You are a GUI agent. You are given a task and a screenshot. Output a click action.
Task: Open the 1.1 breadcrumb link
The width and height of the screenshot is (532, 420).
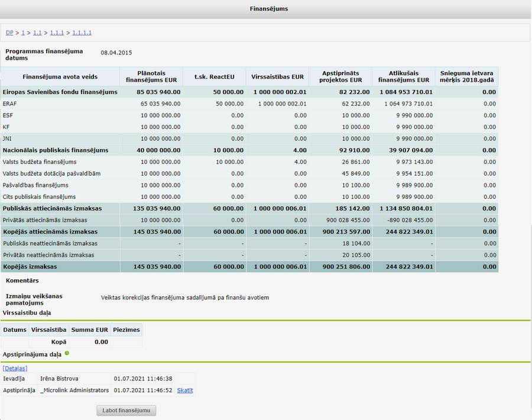(37, 33)
